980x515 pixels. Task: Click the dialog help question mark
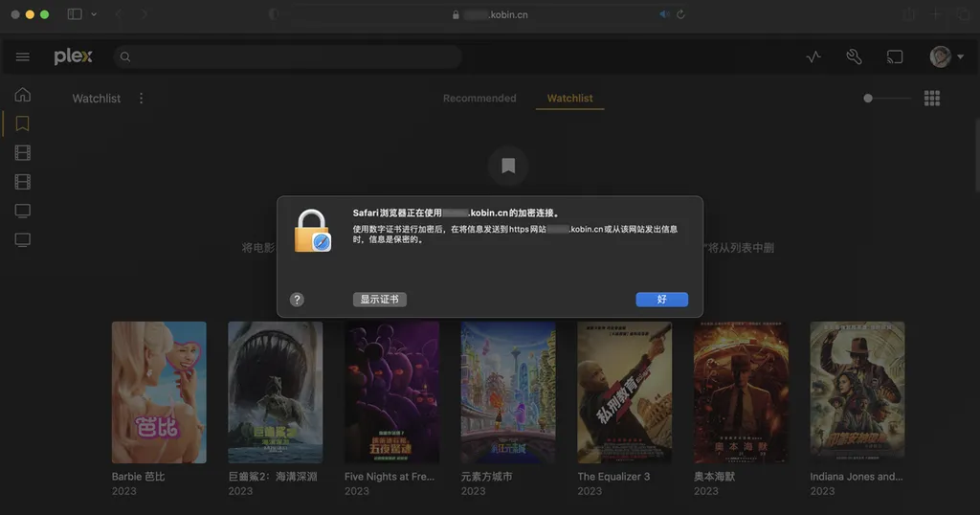tap(297, 300)
